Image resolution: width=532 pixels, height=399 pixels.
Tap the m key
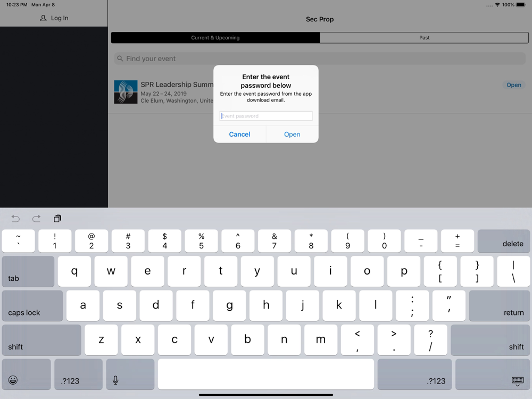click(321, 340)
